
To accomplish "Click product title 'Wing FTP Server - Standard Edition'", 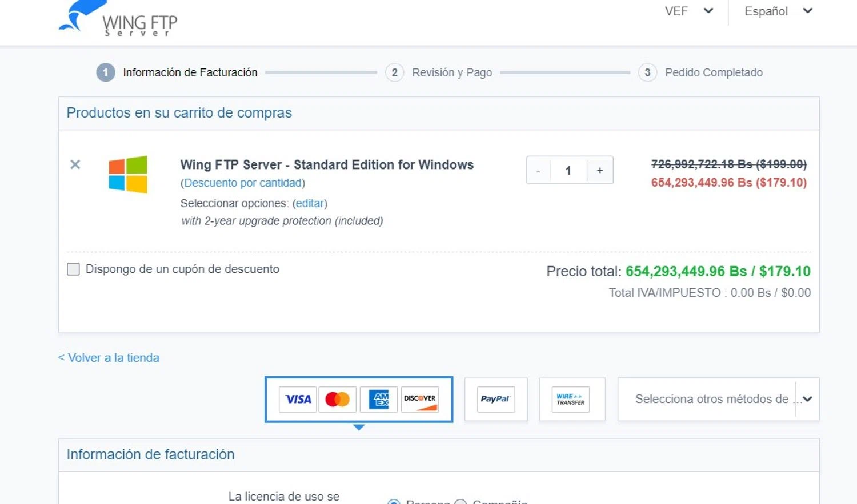I will (327, 164).
